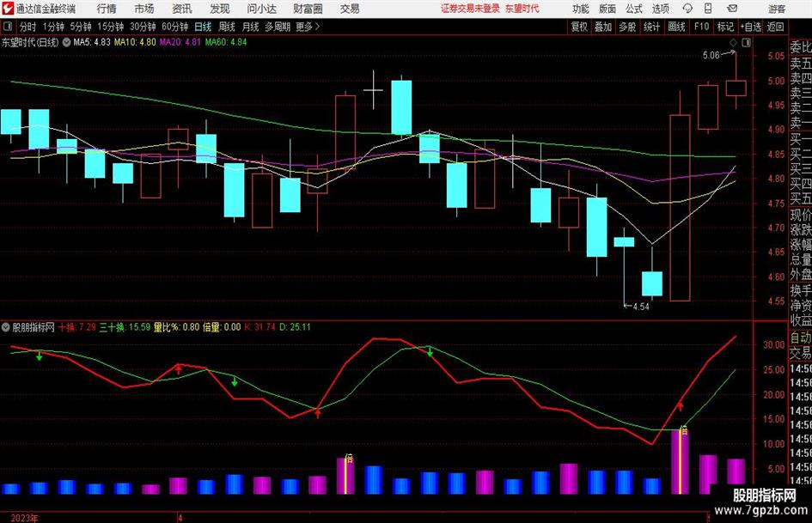The image size is (812, 523).
Task: Open the 财富圈 menu
Action: pyautogui.click(x=308, y=9)
